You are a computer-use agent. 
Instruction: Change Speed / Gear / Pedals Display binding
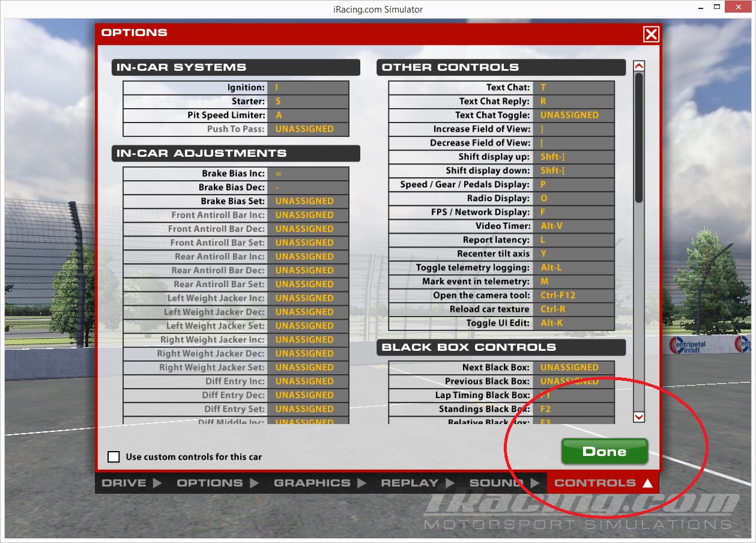(573, 184)
